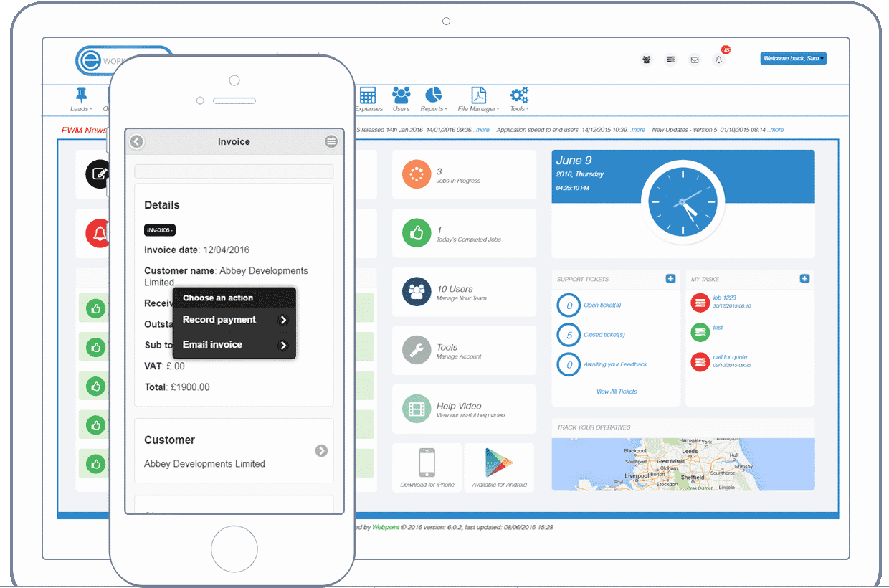Click the analog clock widget
The image size is (889, 588).
point(683,201)
